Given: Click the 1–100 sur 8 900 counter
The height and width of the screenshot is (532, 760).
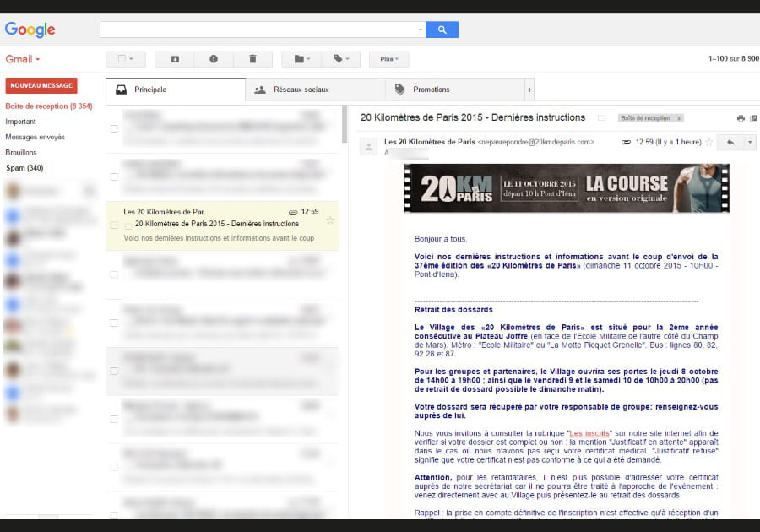Looking at the screenshot, I should click(733, 58).
